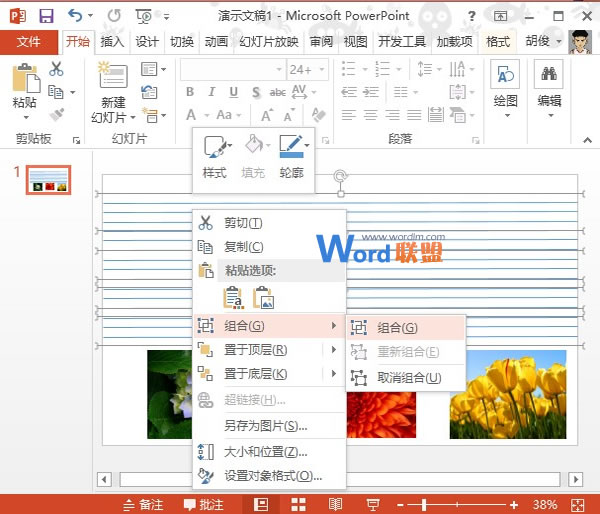
Task: Toggle Strikethrough formatting
Action: (277, 92)
